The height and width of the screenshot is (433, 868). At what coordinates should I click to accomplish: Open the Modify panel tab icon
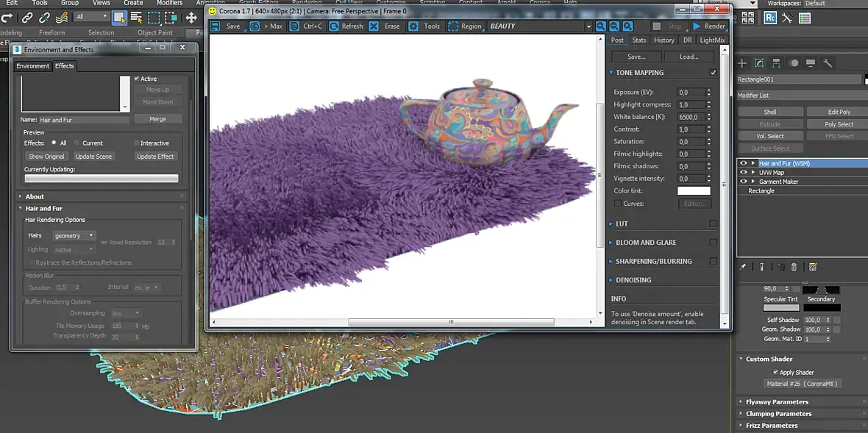tap(759, 63)
